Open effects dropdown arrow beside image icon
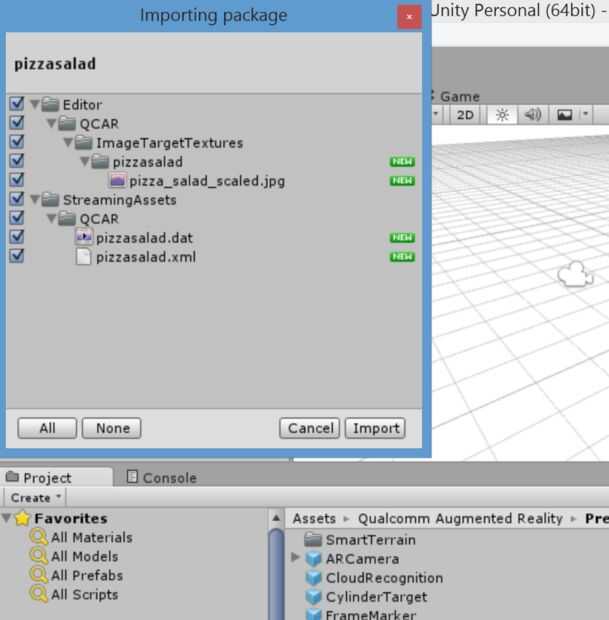The width and height of the screenshot is (609, 620). coord(585,115)
